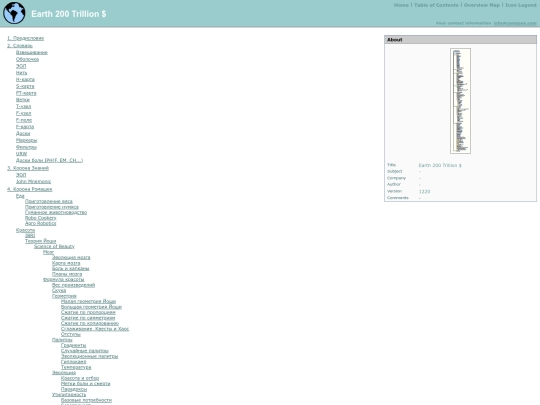Open the F-поле entry
540x405 pixels.
click(x=24, y=120)
